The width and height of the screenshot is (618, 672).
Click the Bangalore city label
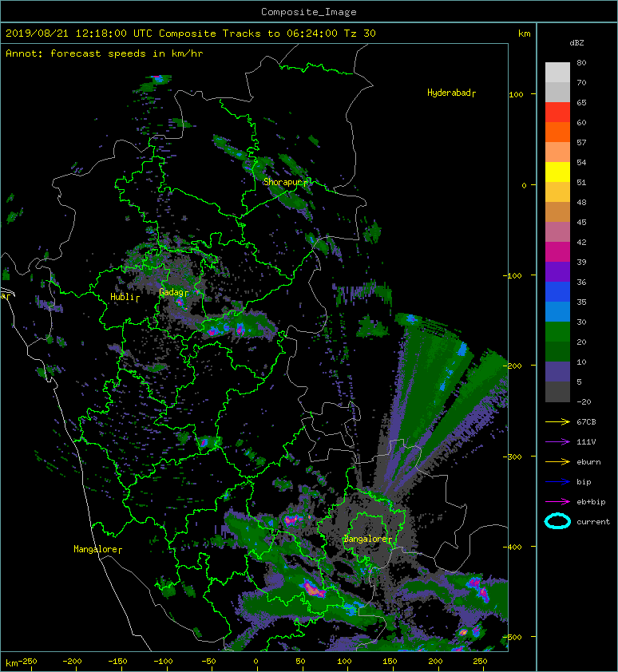pos(367,540)
